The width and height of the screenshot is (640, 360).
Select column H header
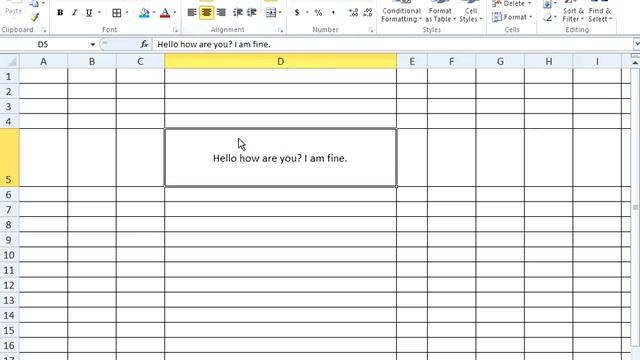(x=549, y=61)
